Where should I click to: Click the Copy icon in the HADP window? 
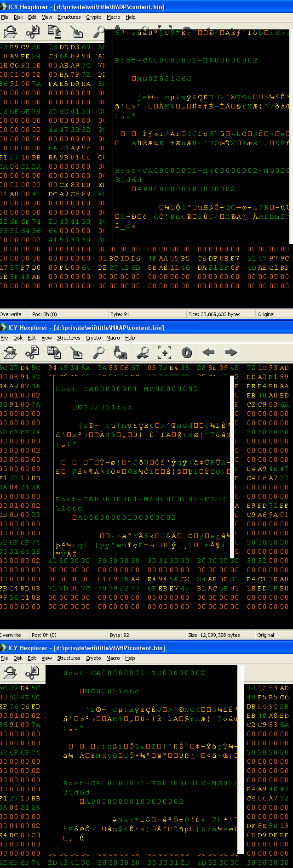point(54,32)
